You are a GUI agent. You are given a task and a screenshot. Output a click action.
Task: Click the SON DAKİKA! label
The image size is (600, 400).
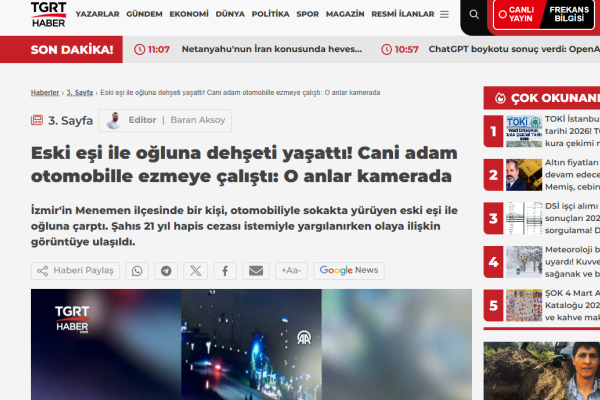[72, 50]
